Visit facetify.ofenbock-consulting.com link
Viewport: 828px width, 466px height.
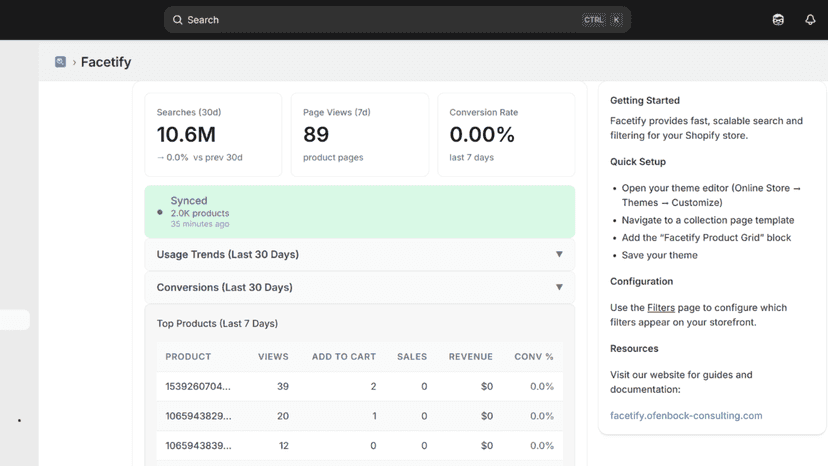(x=686, y=415)
